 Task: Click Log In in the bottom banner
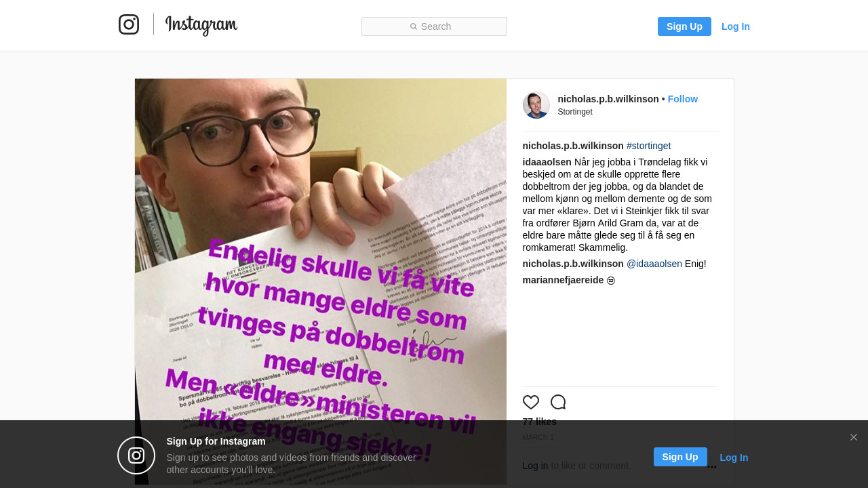point(734,457)
